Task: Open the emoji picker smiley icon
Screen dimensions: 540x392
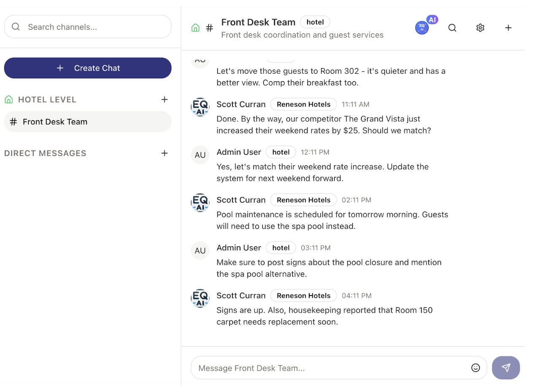Action: pyautogui.click(x=475, y=368)
